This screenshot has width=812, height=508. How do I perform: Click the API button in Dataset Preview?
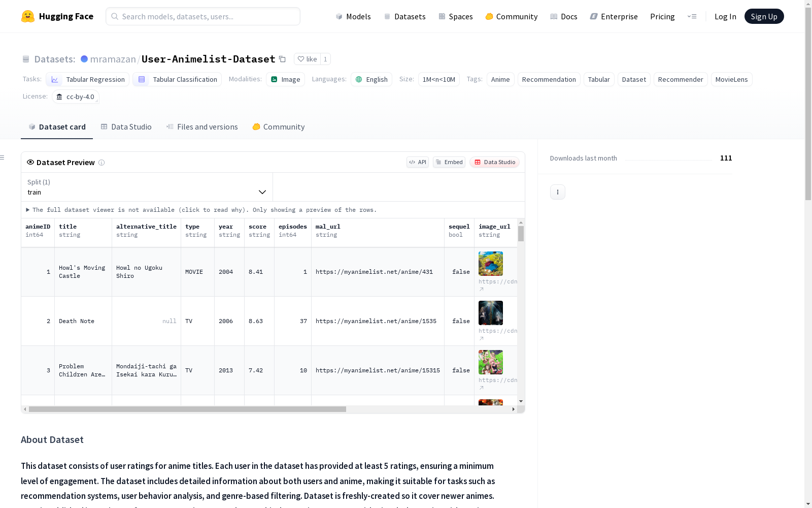click(x=418, y=162)
